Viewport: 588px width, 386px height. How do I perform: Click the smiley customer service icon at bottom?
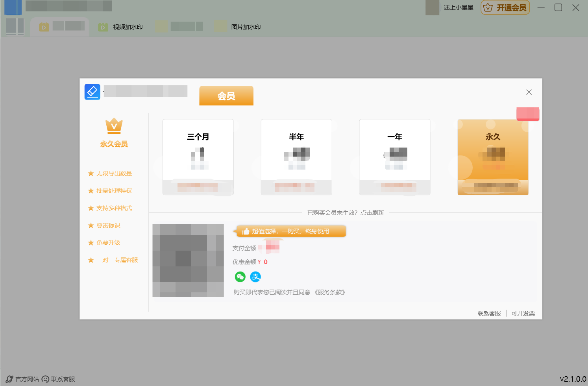pyautogui.click(x=45, y=379)
